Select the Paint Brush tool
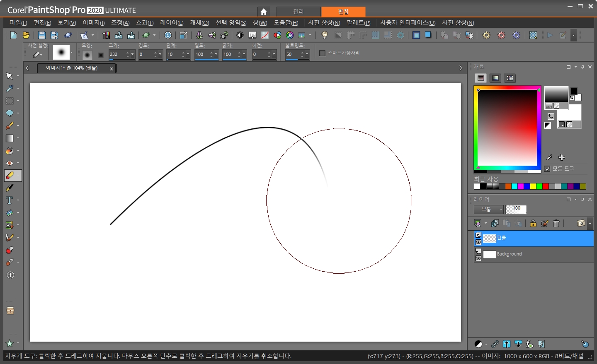 pyautogui.click(x=10, y=126)
